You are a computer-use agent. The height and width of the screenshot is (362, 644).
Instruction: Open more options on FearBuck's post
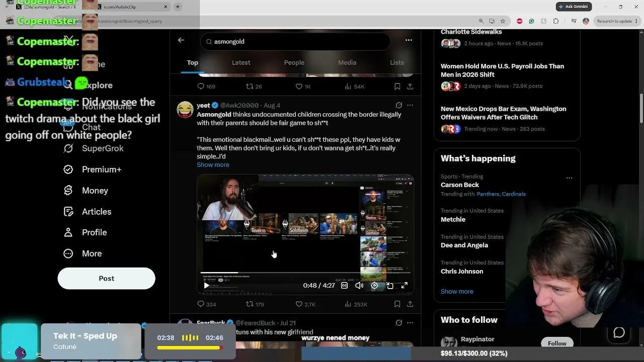[x=410, y=323]
